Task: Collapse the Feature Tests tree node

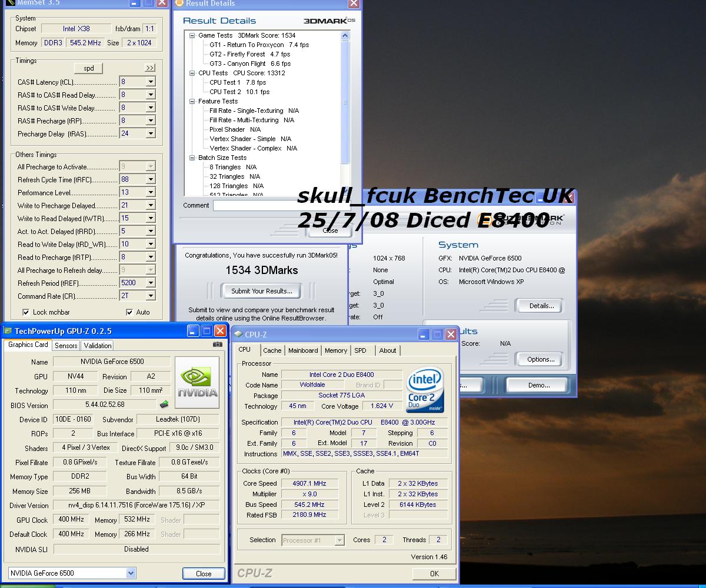Action: point(192,101)
